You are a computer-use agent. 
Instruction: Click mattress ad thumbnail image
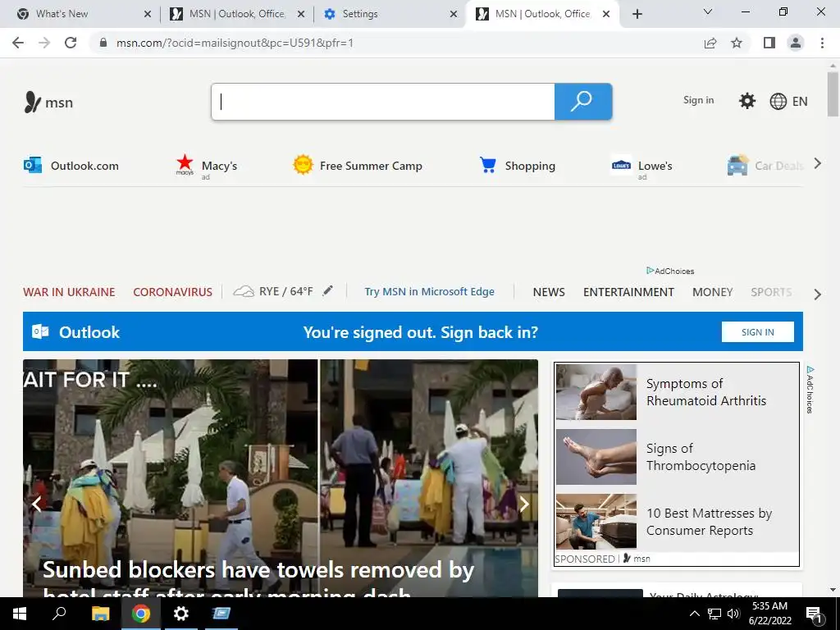[596, 521]
